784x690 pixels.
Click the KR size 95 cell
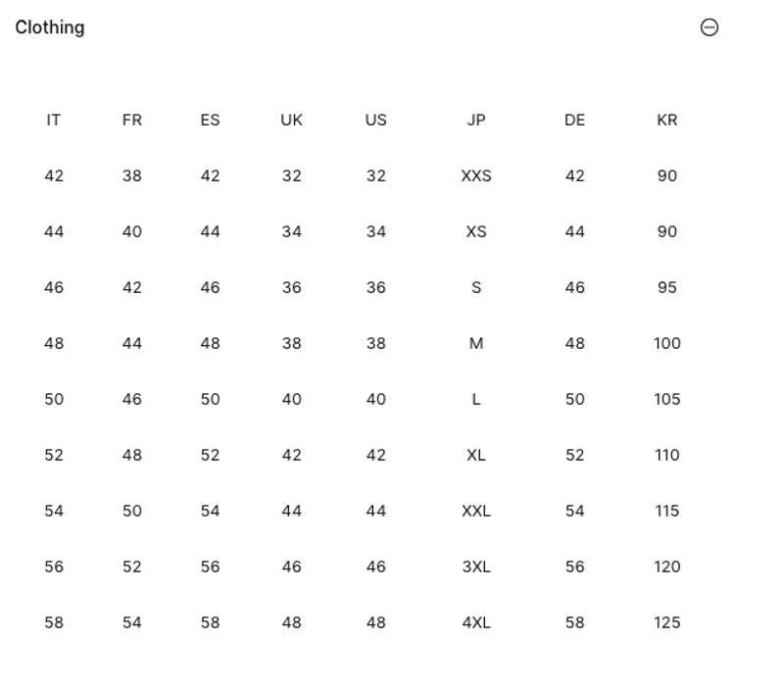click(x=667, y=287)
